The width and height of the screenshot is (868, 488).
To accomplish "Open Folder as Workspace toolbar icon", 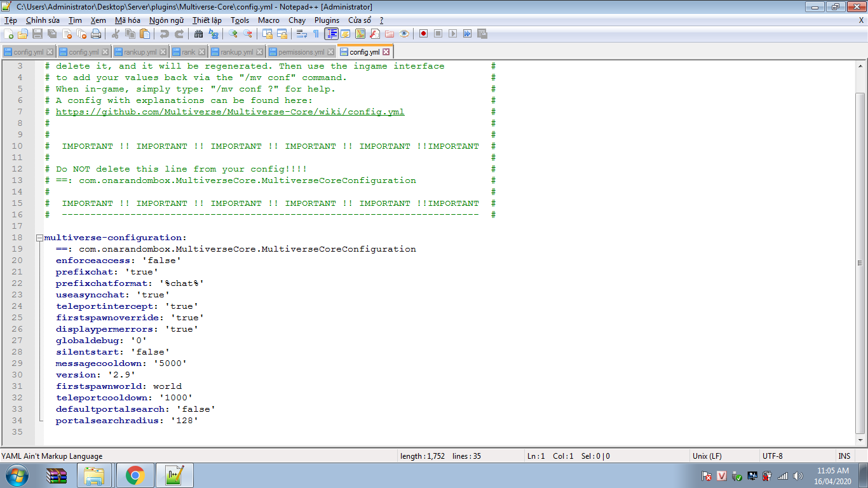I will pos(390,34).
